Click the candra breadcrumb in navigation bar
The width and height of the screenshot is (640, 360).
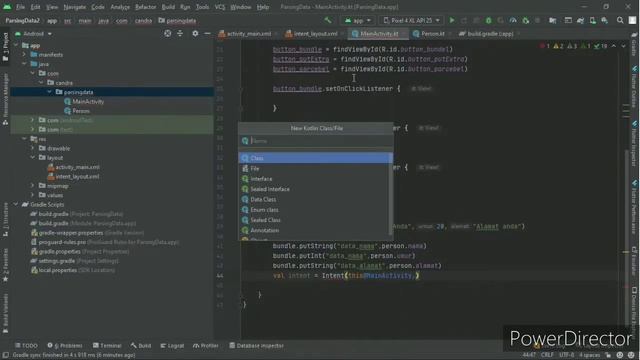tap(143, 20)
